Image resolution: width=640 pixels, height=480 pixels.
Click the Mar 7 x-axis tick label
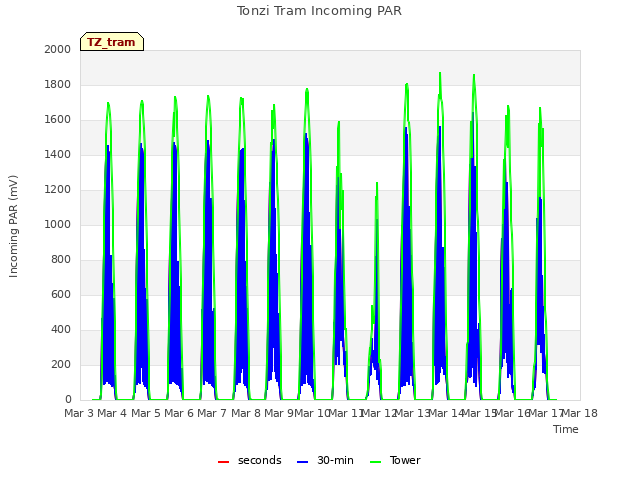coord(212,413)
